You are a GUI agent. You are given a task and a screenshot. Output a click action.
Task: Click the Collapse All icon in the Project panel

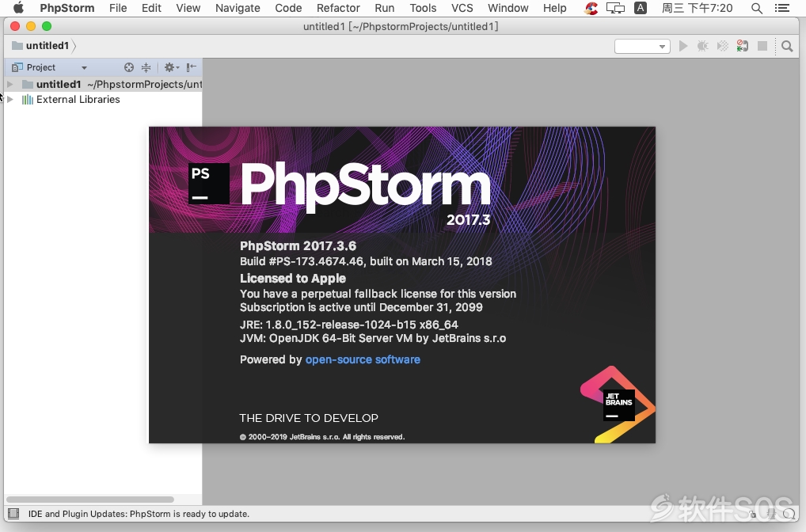146,67
